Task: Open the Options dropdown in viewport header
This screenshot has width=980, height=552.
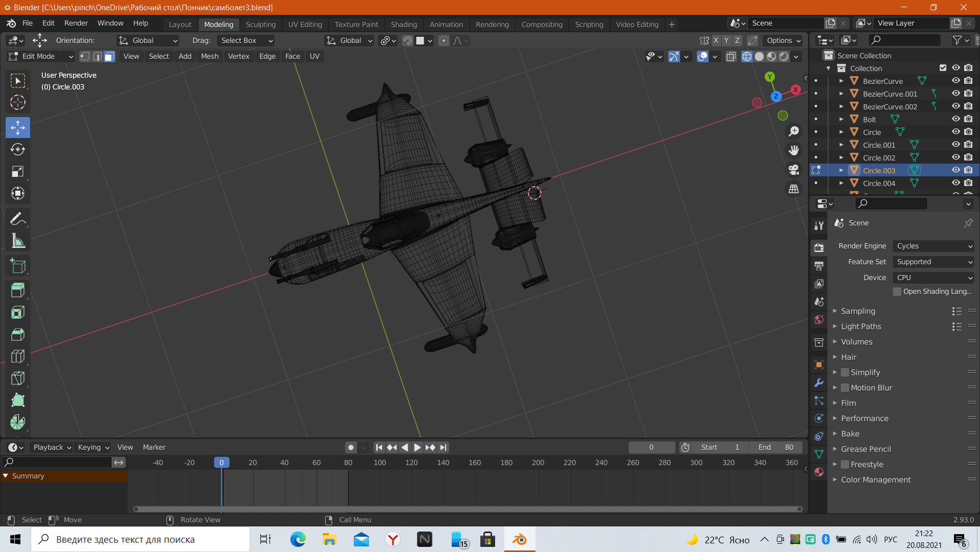Action: click(x=783, y=40)
